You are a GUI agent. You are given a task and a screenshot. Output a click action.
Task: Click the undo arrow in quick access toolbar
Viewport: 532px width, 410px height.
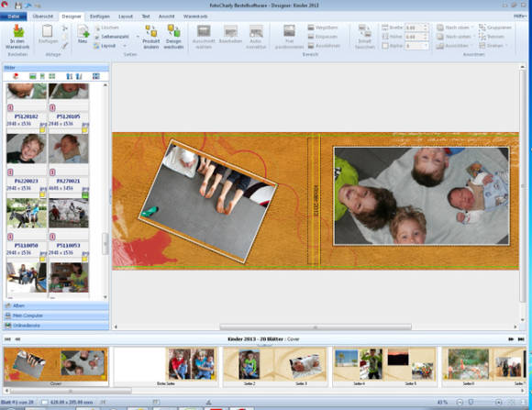(x=28, y=6)
